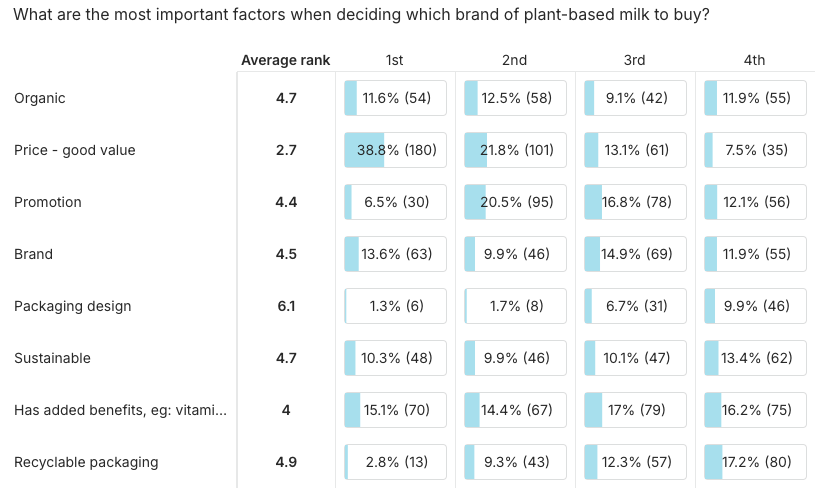The width and height of the screenshot is (815, 490).
Task: Click the 1.3% (6) Packaging design cell
Action: (395, 306)
